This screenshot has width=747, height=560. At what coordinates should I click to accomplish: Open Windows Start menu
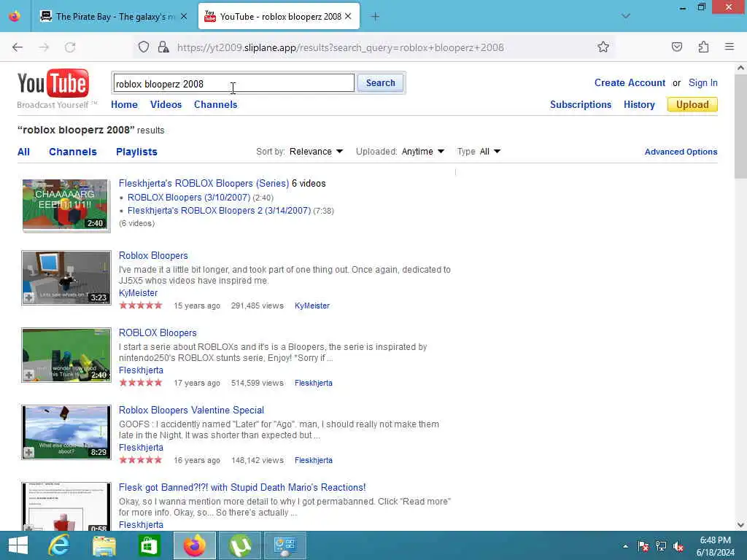point(18,545)
